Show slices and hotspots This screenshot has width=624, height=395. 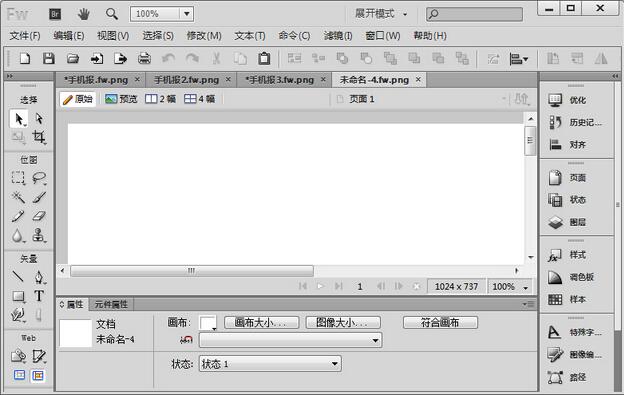click(x=38, y=375)
